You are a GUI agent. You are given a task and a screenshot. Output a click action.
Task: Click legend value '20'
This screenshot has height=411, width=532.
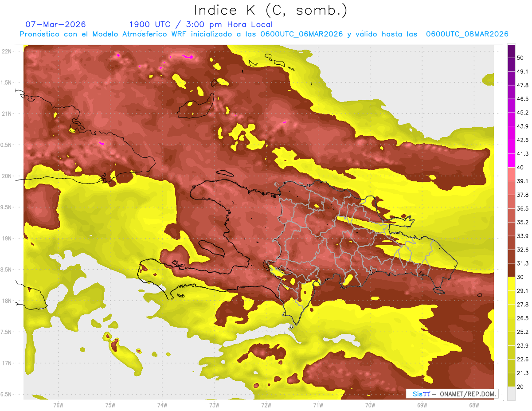(x=521, y=386)
